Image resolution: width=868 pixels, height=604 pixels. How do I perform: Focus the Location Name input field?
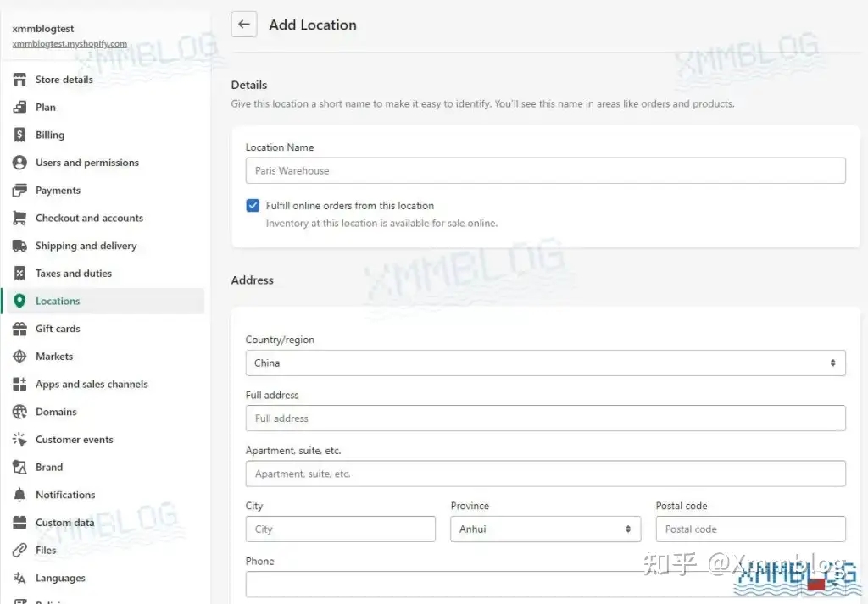(x=545, y=170)
